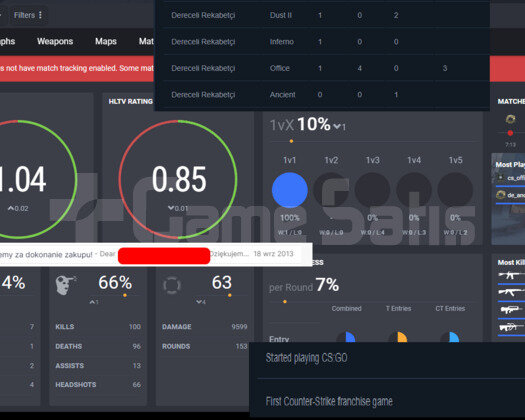Click the down arrow beside 0.01 change

pyautogui.click(x=171, y=208)
